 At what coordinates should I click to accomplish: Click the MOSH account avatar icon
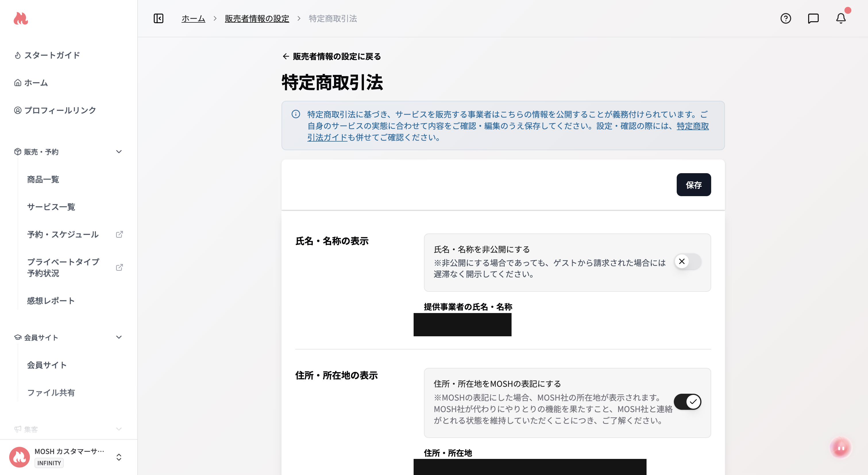point(19,457)
